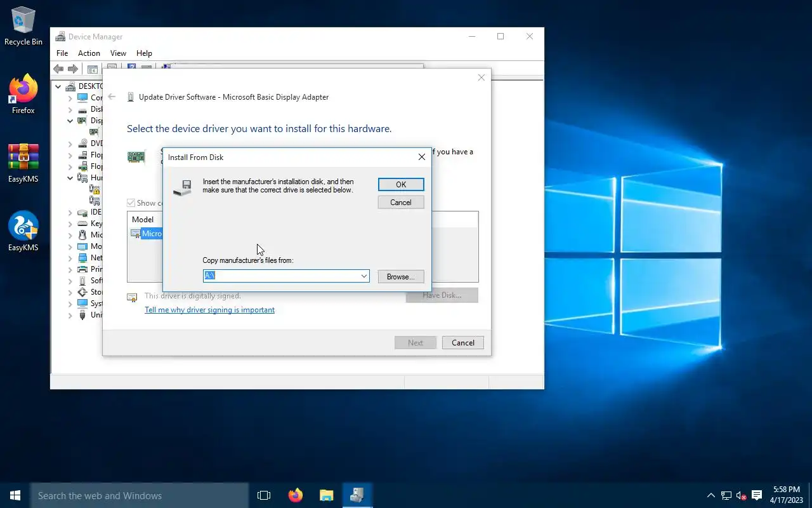
Task: Select the Network adapters icon
Action: click(x=82, y=258)
